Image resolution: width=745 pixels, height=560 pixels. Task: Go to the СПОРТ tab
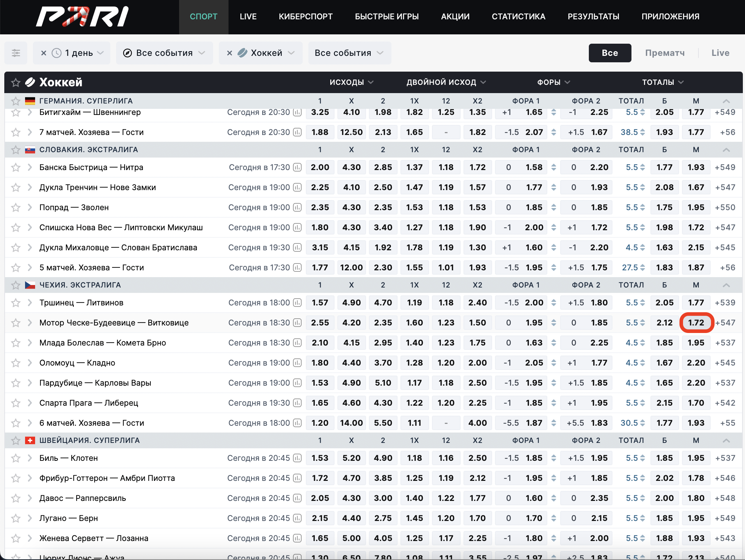point(203,16)
